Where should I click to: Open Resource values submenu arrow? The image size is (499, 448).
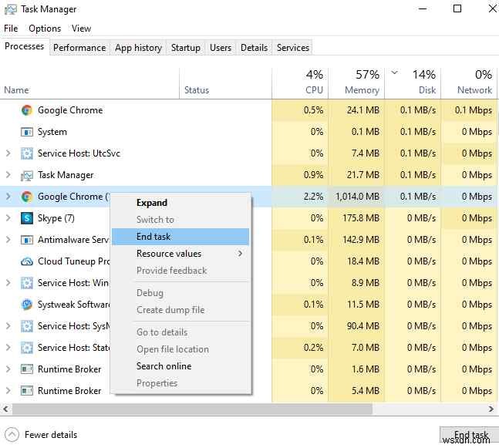pos(240,254)
